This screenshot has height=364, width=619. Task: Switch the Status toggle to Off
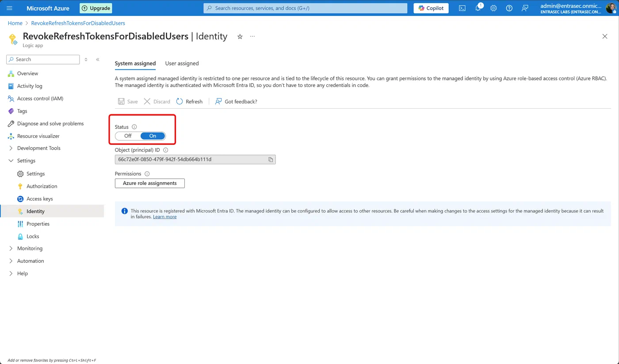point(128,136)
